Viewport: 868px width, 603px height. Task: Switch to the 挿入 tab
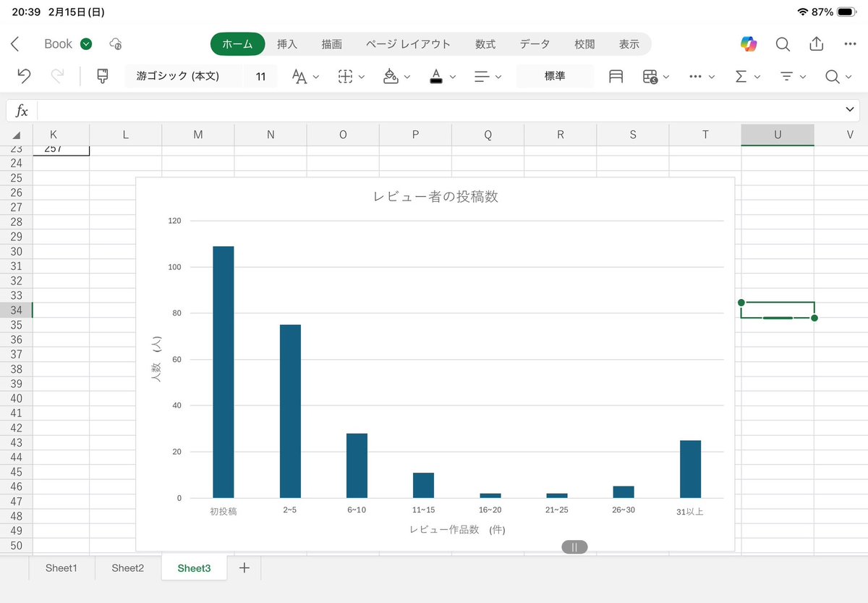pyautogui.click(x=287, y=44)
